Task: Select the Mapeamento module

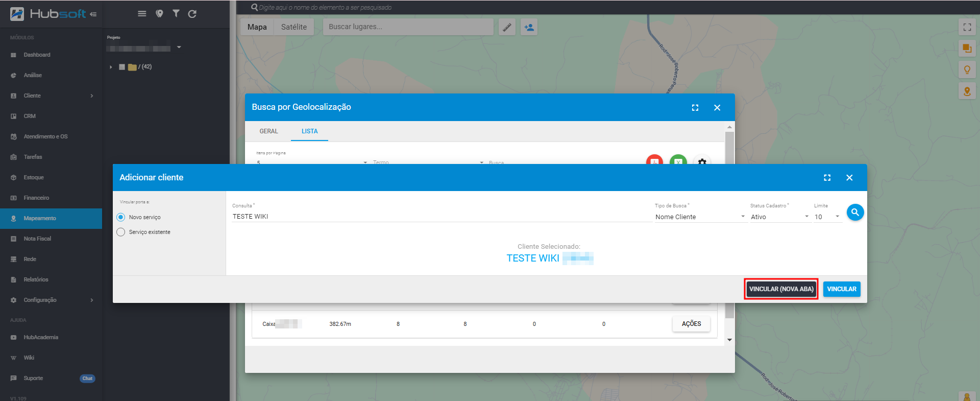Action: coord(51,218)
